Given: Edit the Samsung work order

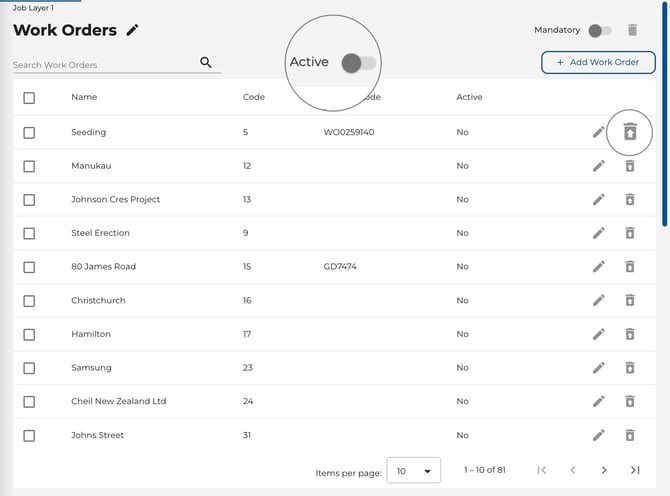Looking at the screenshot, I should (598, 368).
